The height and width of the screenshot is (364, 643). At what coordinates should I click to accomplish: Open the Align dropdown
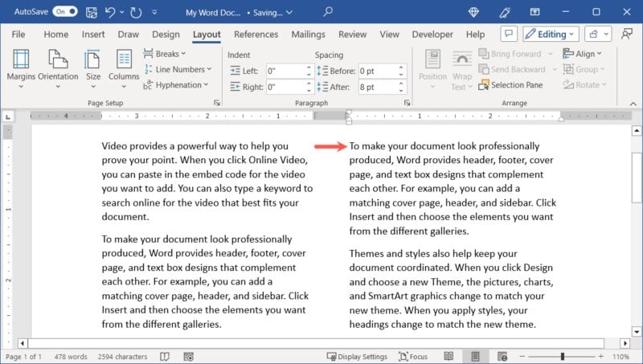point(582,54)
